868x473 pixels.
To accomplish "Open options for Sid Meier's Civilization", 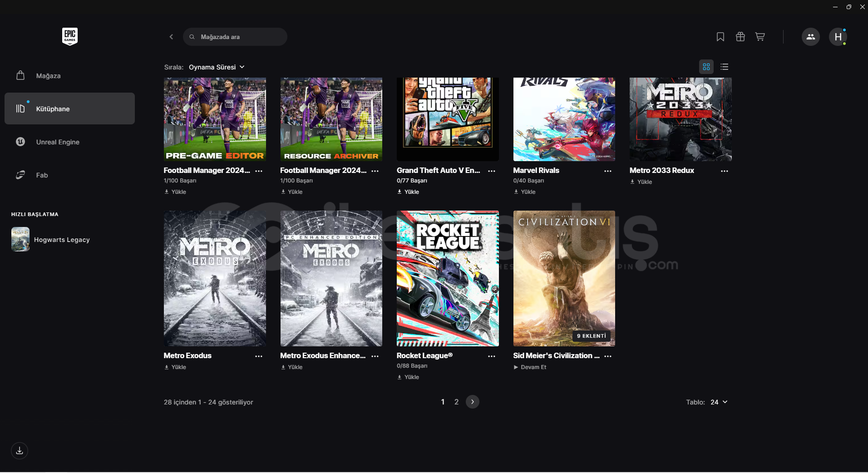I will pyautogui.click(x=608, y=356).
